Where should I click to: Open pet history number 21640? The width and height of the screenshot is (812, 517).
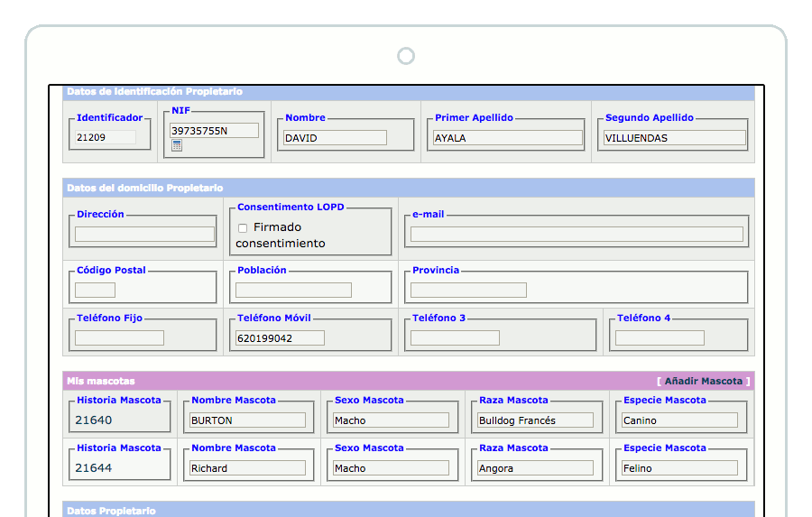(x=94, y=420)
